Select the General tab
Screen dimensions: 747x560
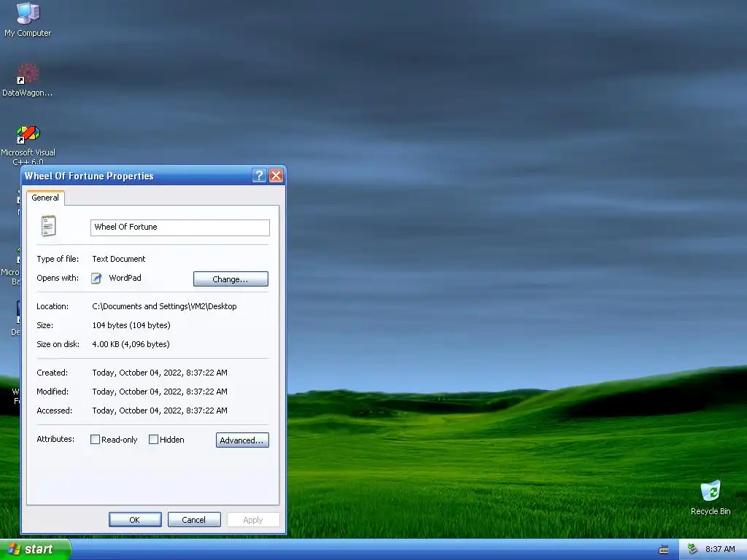tap(45, 198)
